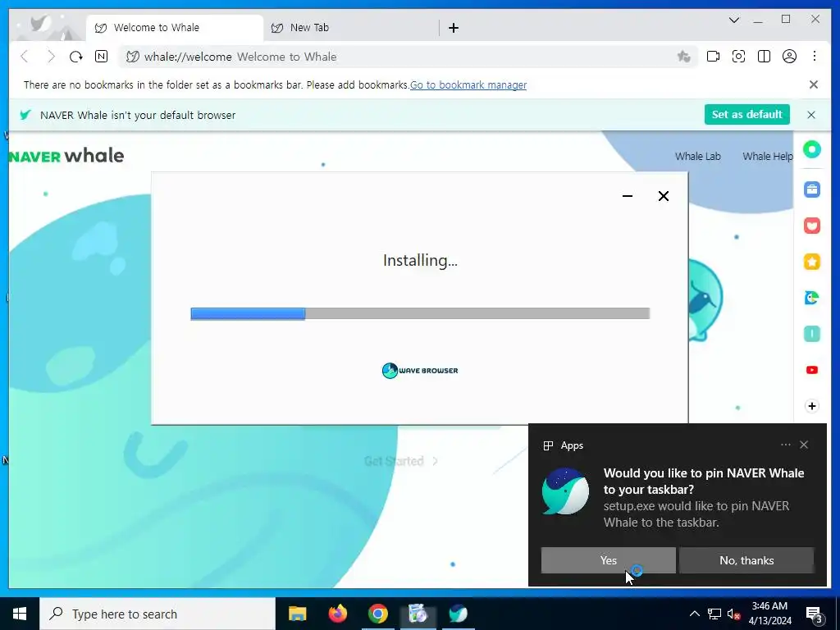Open the Whale Help link
Screen dimensions: 840x630
[767, 157]
